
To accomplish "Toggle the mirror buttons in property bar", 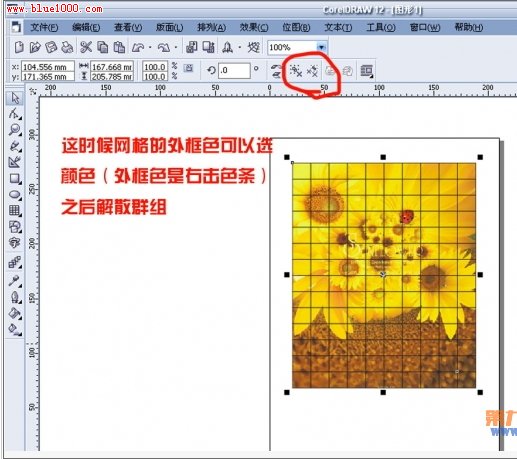I will (276, 71).
